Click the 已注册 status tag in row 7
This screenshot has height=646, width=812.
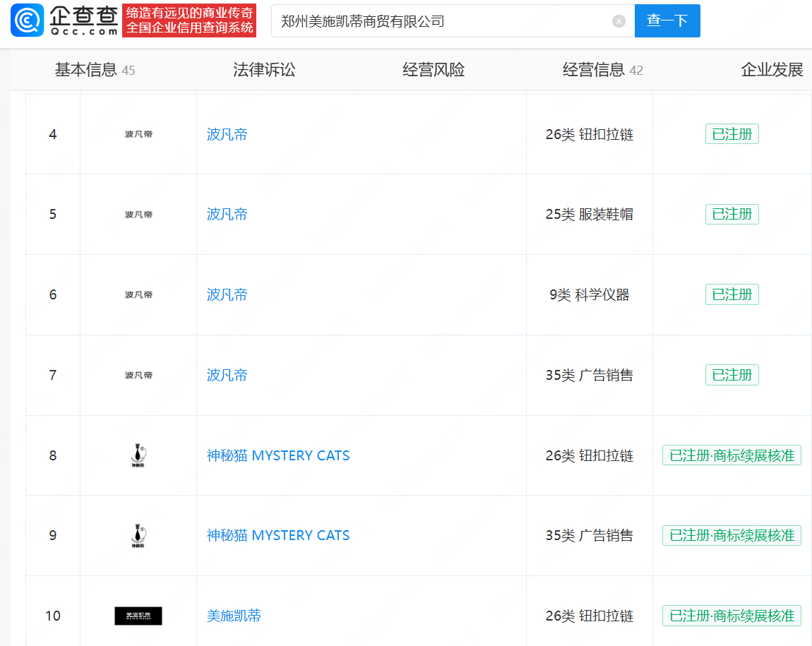pyautogui.click(x=732, y=375)
